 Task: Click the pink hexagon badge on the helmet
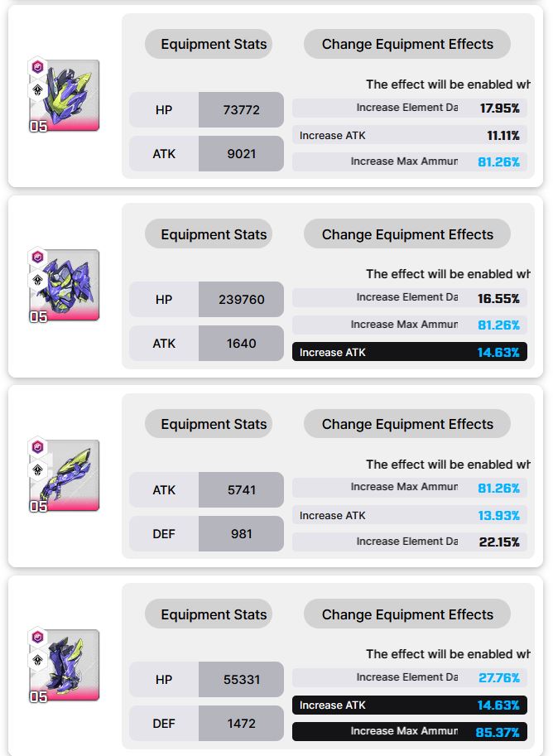[38, 68]
